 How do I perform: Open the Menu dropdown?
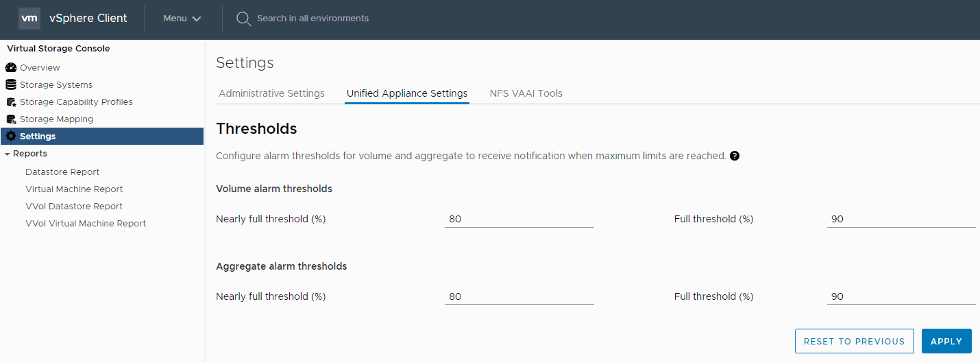182,19
